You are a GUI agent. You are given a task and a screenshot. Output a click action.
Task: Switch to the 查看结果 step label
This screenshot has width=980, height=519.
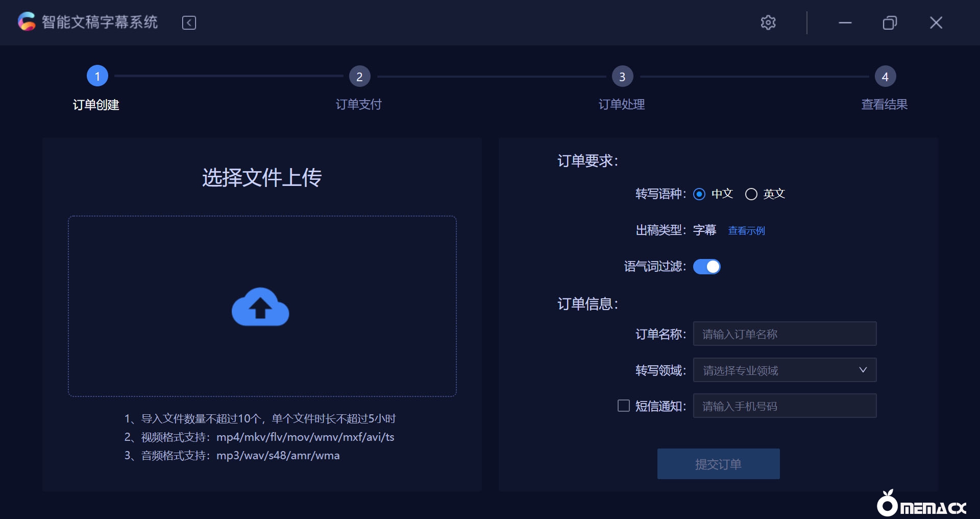(x=884, y=104)
